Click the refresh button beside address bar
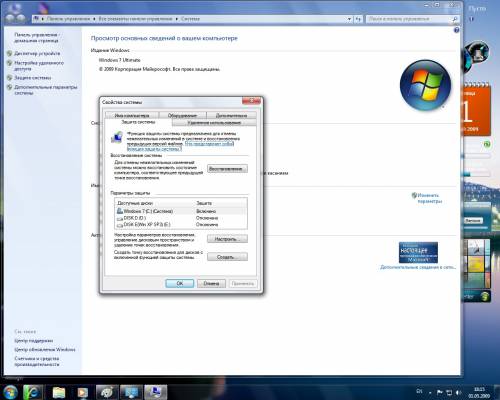 point(358,19)
